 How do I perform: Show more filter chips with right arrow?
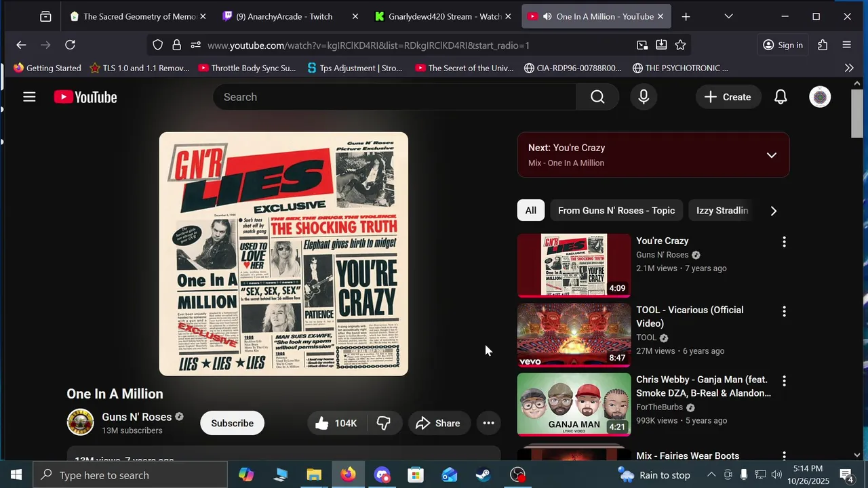pos(773,210)
